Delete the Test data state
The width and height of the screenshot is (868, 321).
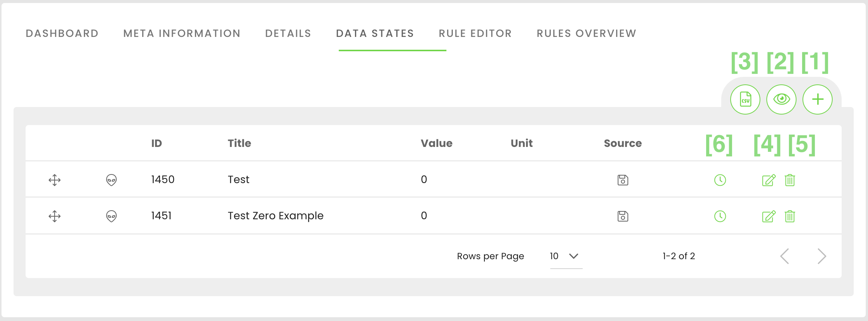coord(790,180)
